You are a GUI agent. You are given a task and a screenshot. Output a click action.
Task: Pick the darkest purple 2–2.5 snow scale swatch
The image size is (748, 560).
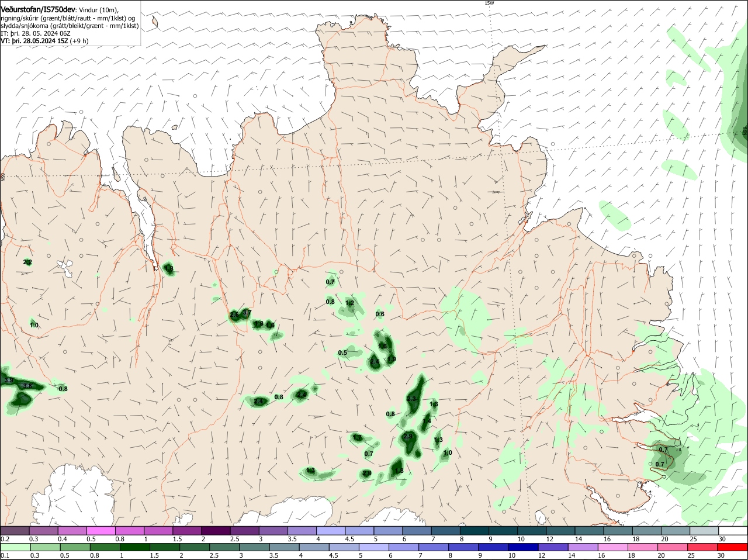coord(215,531)
